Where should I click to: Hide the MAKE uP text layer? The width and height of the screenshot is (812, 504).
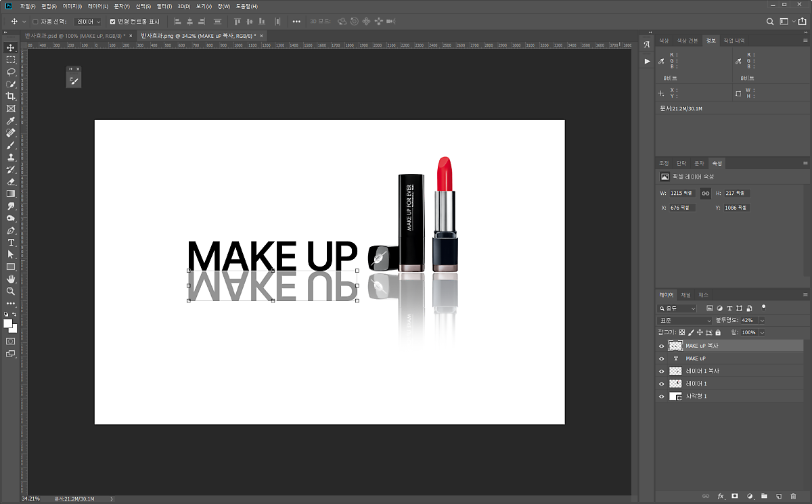[x=662, y=359]
